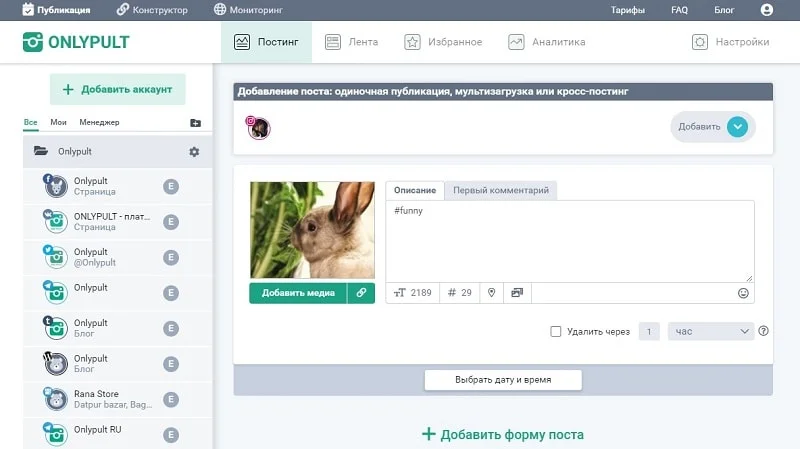Open the user profile icon in the top bar
Image resolution: width=800 pixels, height=449 pixels.
767,10
